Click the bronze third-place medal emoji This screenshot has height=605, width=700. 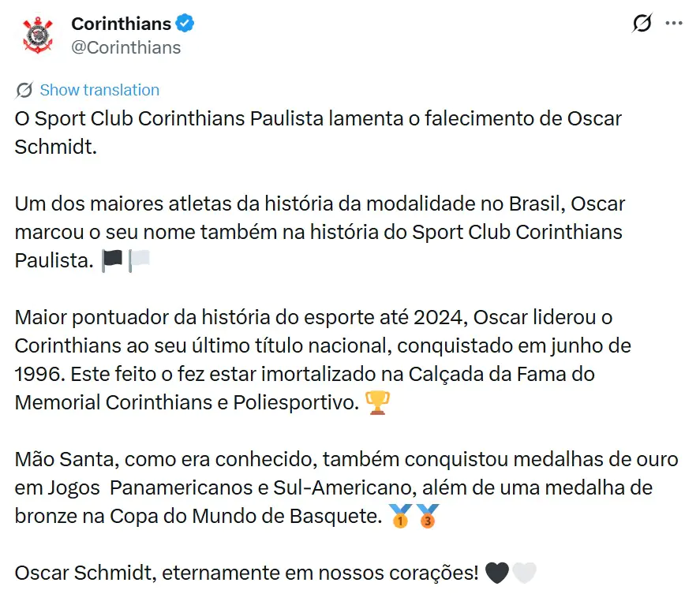(x=427, y=517)
